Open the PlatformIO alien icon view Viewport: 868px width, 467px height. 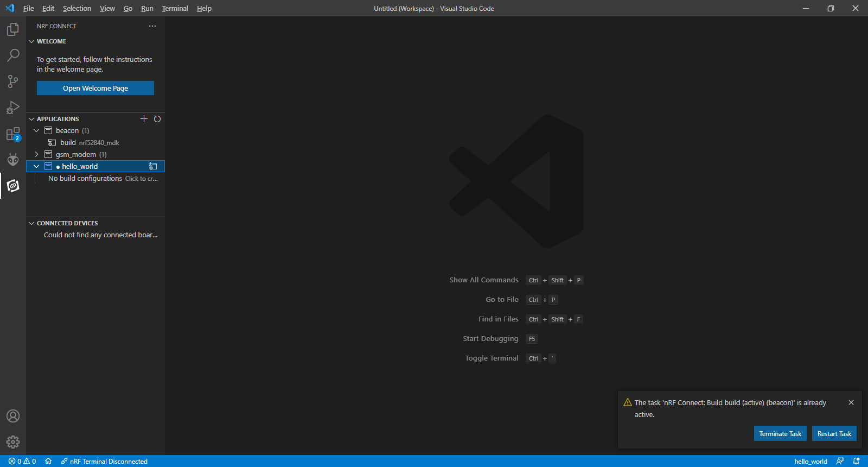coord(13,160)
